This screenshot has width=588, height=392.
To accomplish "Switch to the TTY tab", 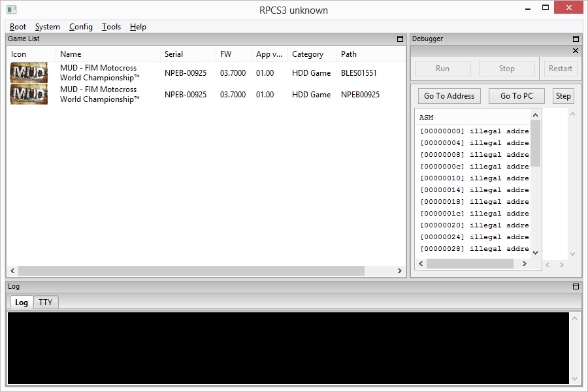I will tap(45, 302).
